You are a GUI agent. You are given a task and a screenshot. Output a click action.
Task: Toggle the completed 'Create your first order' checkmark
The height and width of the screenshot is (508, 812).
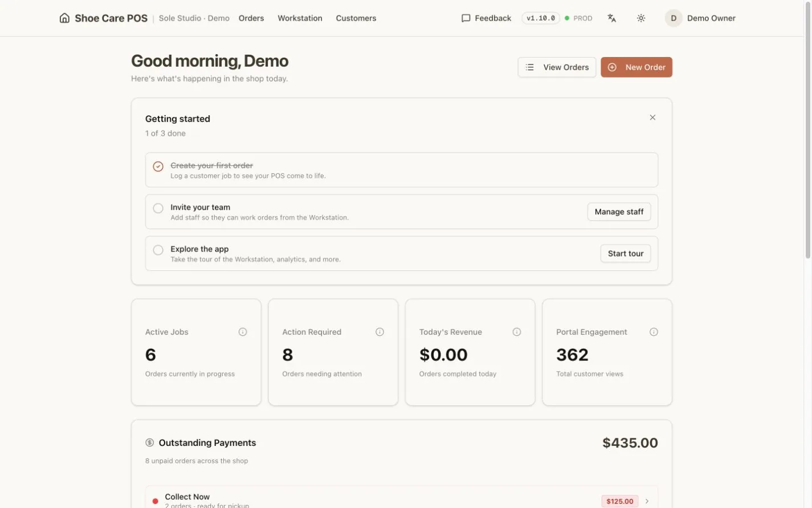click(x=158, y=166)
